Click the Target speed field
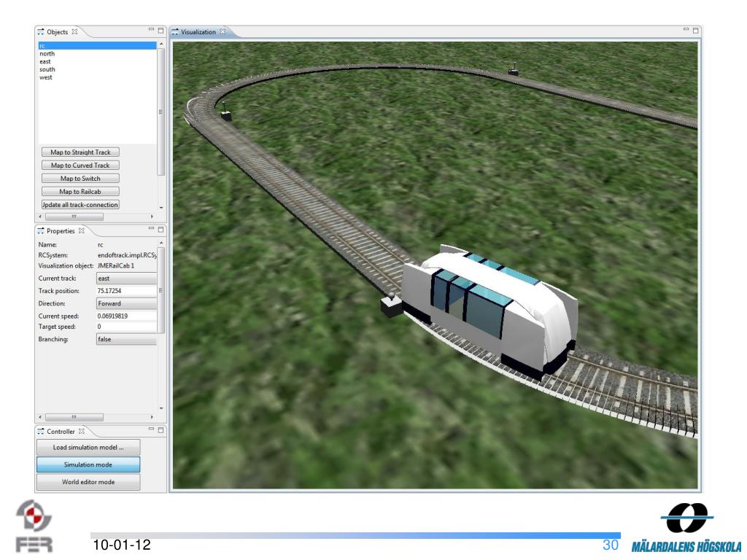The height and width of the screenshot is (560, 747). pyautogui.click(x=127, y=327)
